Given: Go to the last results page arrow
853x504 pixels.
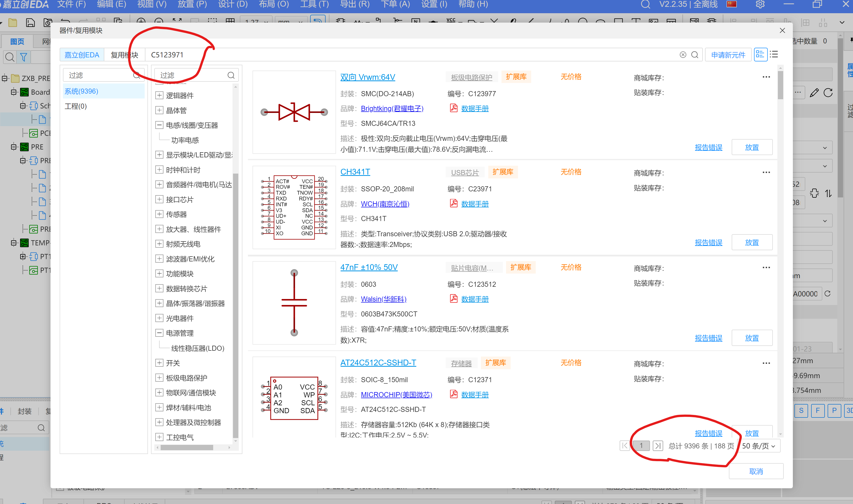Looking at the screenshot, I should click(658, 446).
